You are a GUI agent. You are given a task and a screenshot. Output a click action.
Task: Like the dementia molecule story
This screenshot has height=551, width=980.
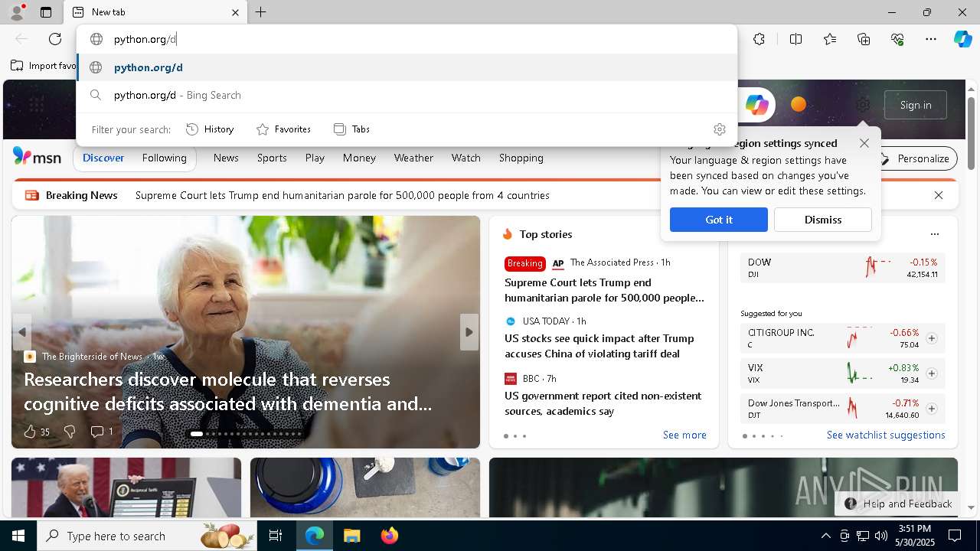(37, 432)
